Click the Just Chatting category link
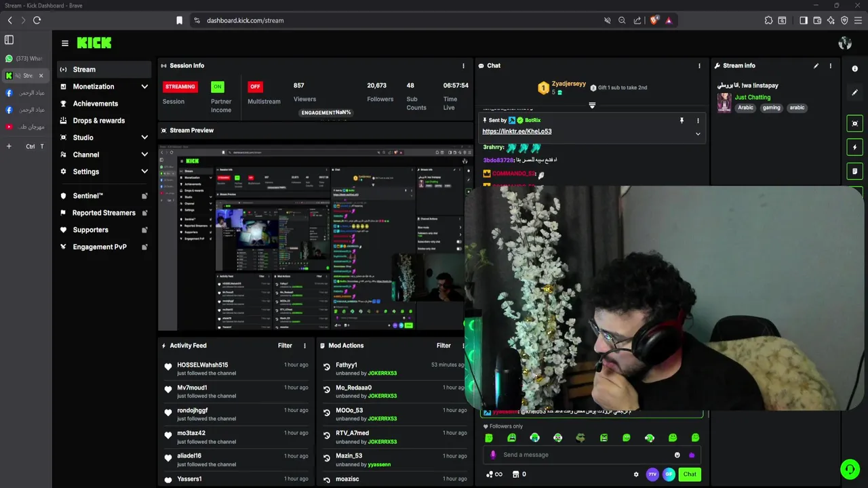Image resolution: width=868 pixels, height=488 pixels. [x=753, y=97]
